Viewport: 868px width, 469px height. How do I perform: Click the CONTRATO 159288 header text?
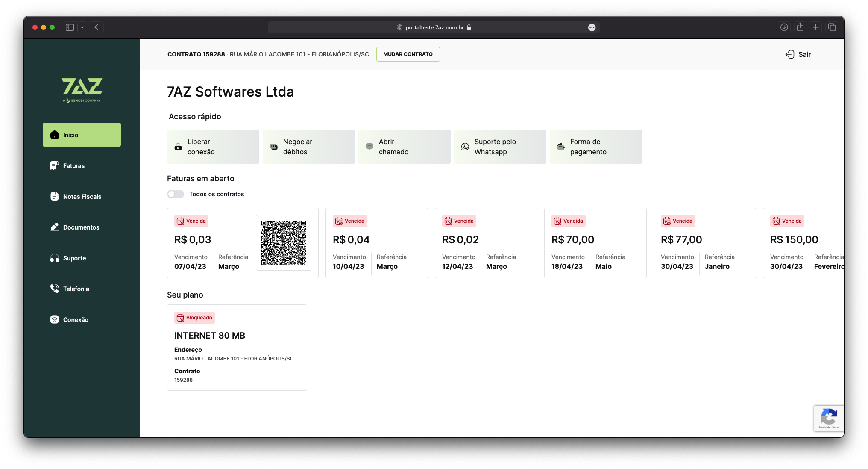coord(196,54)
